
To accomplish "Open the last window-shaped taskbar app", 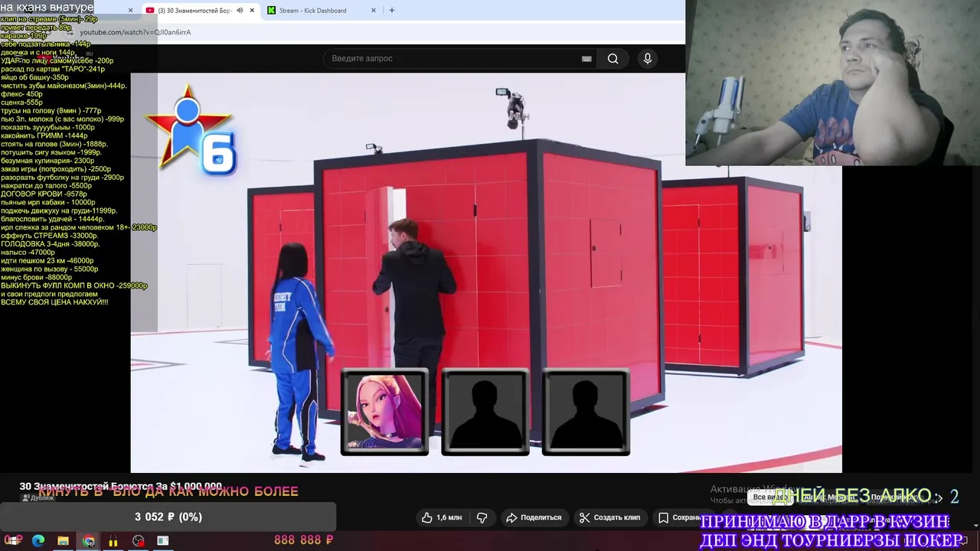I will pos(163,540).
